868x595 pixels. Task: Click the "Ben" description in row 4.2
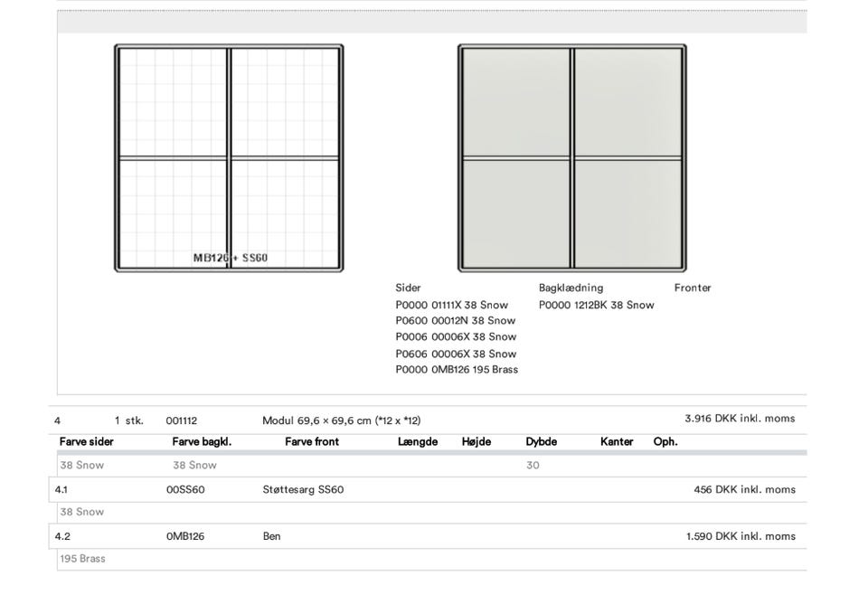point(272,536)
